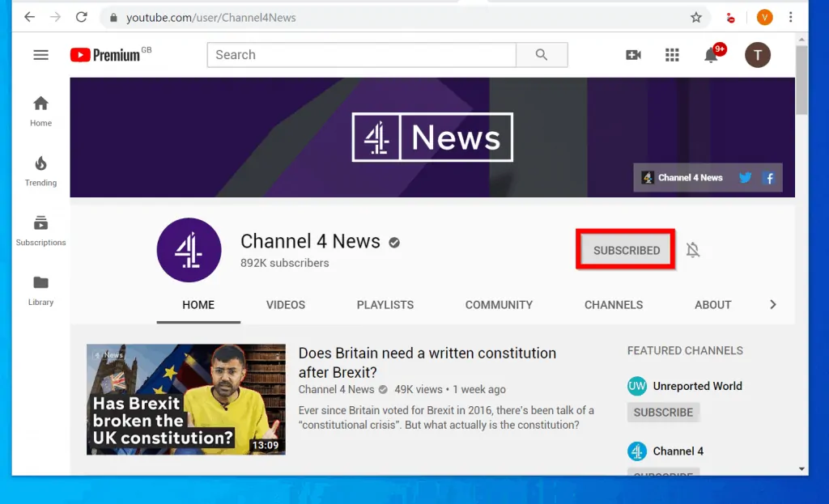The height and width of the screenshot is (504, 829).
Task: Click the SUBSCRIBED button
Action: [626, 251]
